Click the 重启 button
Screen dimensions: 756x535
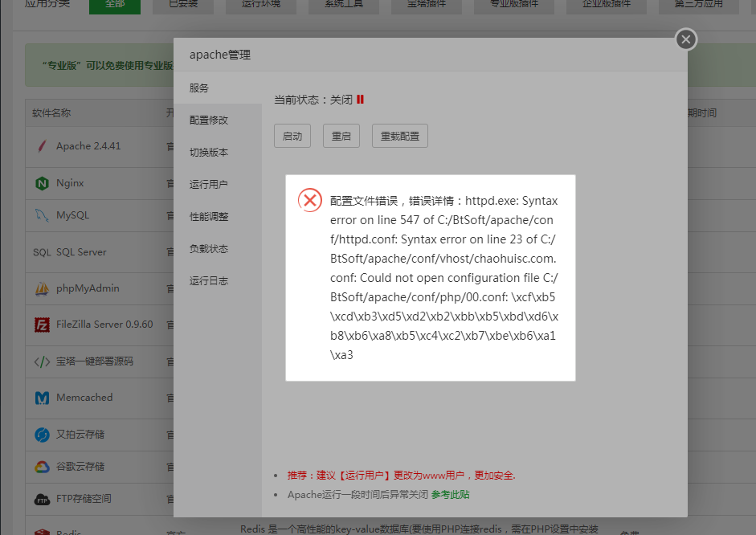341,136
